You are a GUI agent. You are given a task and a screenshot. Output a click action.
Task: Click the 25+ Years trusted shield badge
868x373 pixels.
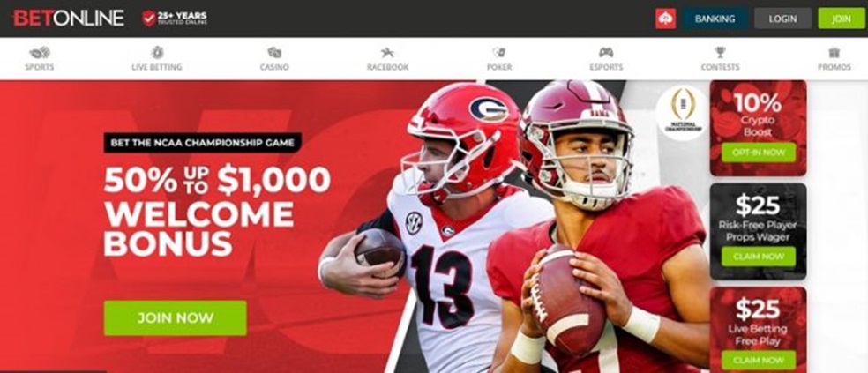(x=175, y=19)
